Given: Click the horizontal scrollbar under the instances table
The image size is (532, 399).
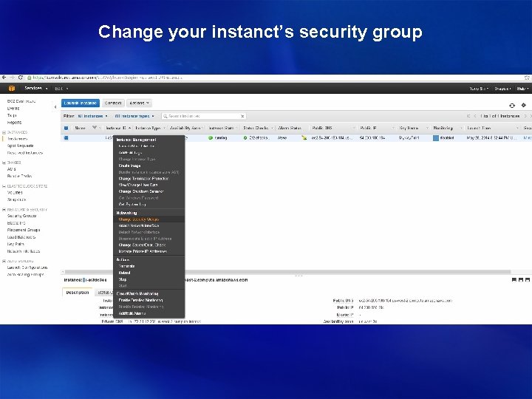Looking at the screenshot, I should (287, 272).
